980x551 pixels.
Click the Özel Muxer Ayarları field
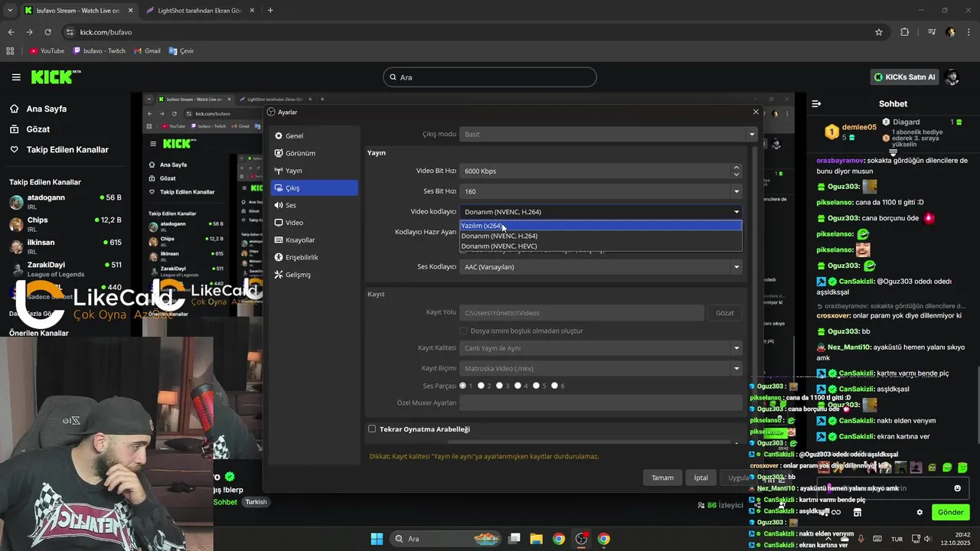(x=601, y=403)
